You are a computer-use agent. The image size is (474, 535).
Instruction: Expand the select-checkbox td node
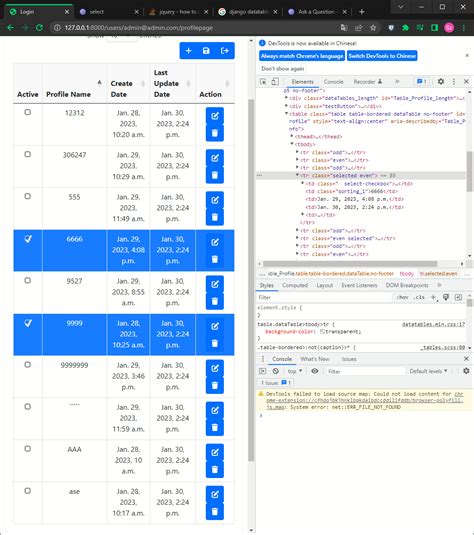(303, 183)
